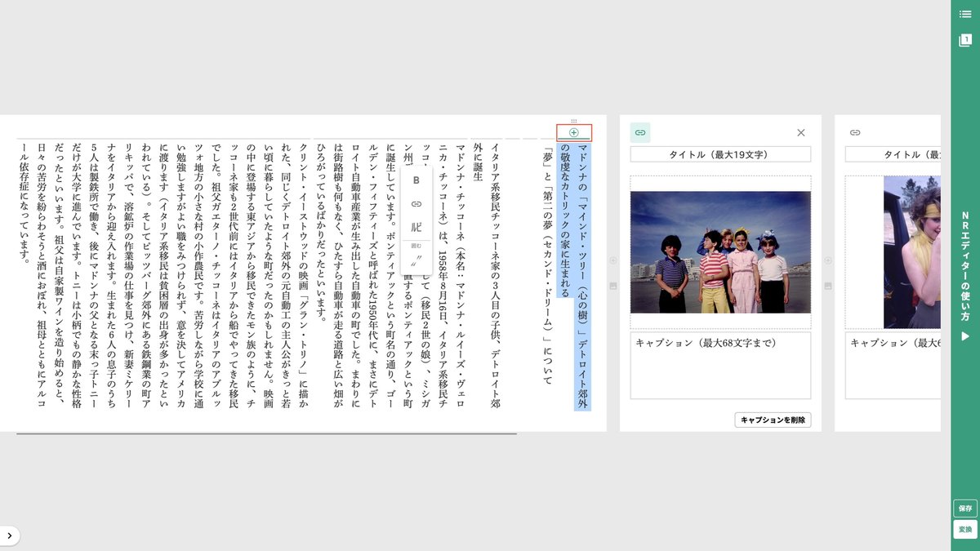Close the first image card with X
Screen dimensions: 980x551
pyautogui.click(x=800, y=132)
